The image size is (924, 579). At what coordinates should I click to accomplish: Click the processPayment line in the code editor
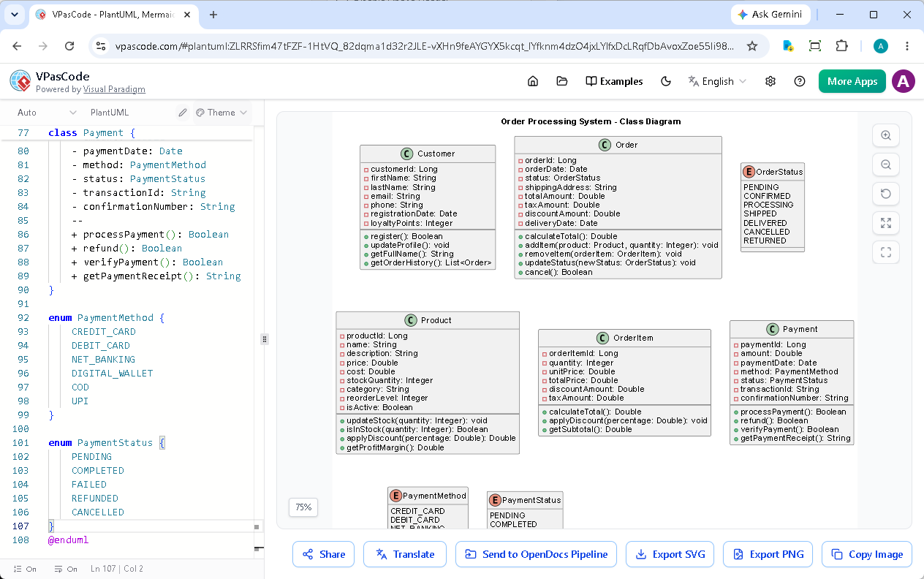coord(150,234)
